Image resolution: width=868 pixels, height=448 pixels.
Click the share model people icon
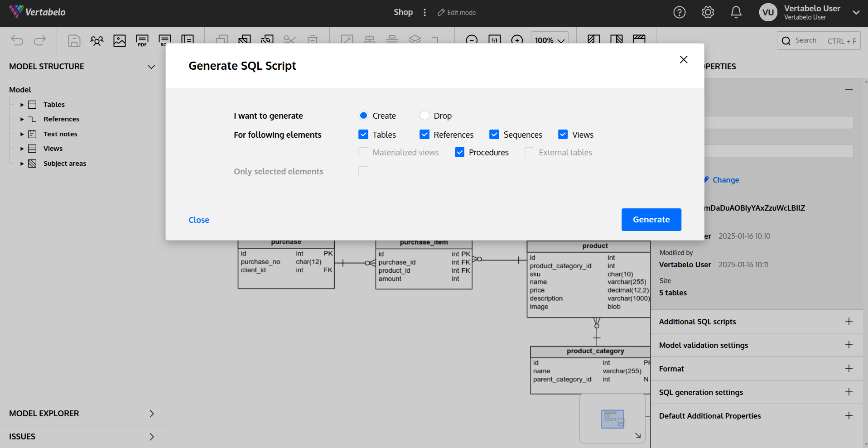pos(96,41)
